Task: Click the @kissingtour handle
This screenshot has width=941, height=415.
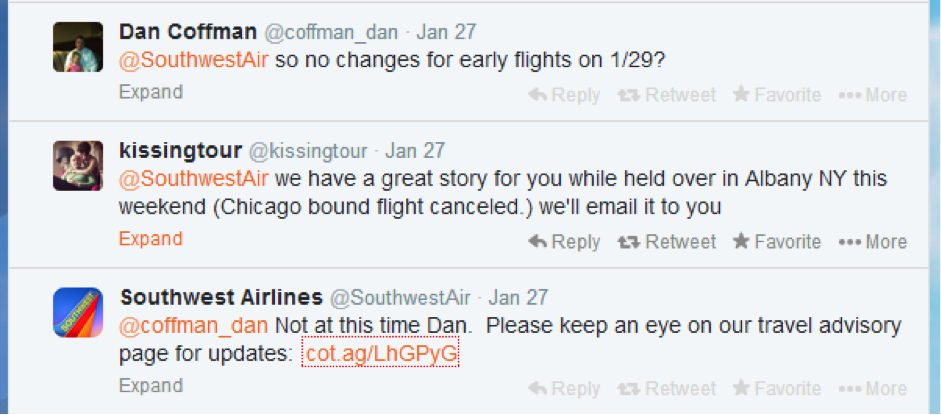Action: click(307, 152)
